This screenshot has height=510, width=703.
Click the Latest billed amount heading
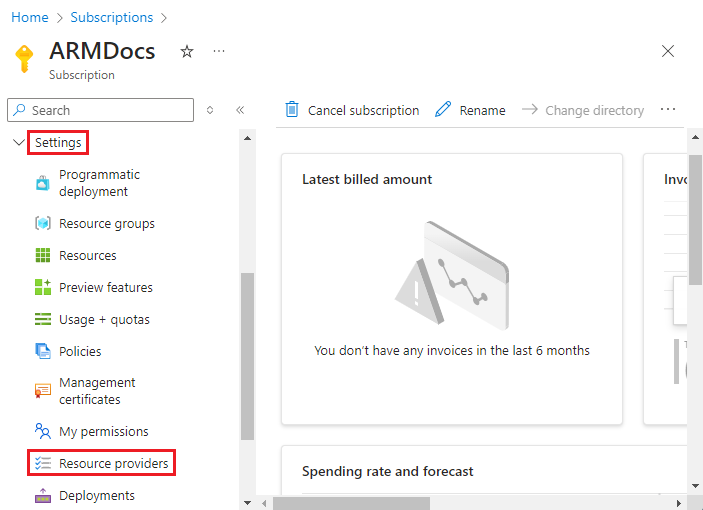pos(367,179)
